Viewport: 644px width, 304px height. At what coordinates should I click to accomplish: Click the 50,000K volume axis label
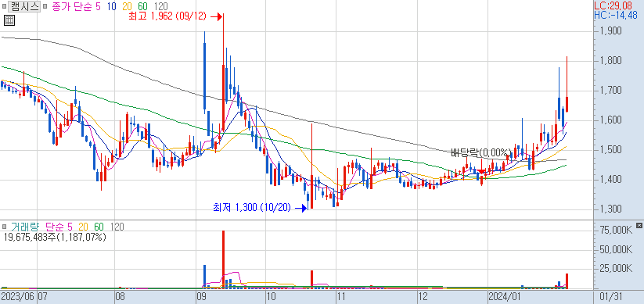click(x=616, y=249)
